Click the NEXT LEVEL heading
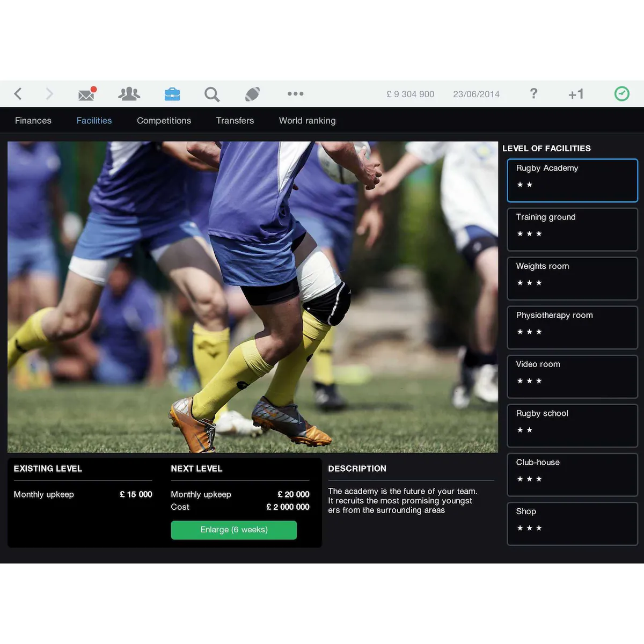644x644 pixels. (196, 469)
